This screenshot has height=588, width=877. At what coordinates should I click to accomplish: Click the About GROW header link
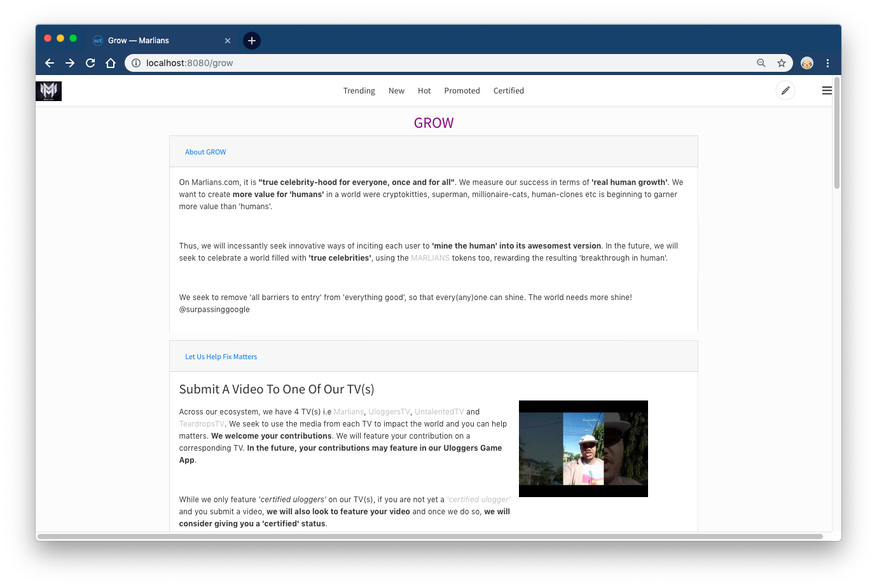pyautogui.click(x=205, y=152)
